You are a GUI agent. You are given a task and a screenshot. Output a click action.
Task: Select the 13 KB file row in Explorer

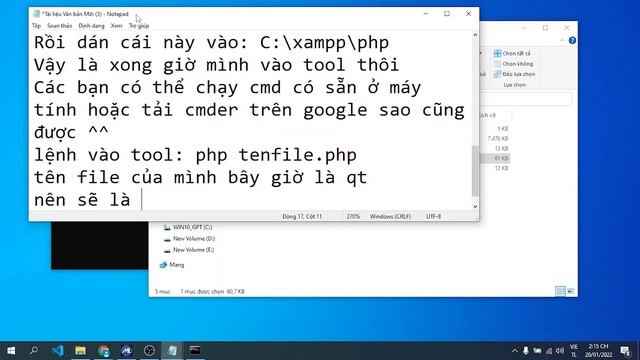point(495,149)
